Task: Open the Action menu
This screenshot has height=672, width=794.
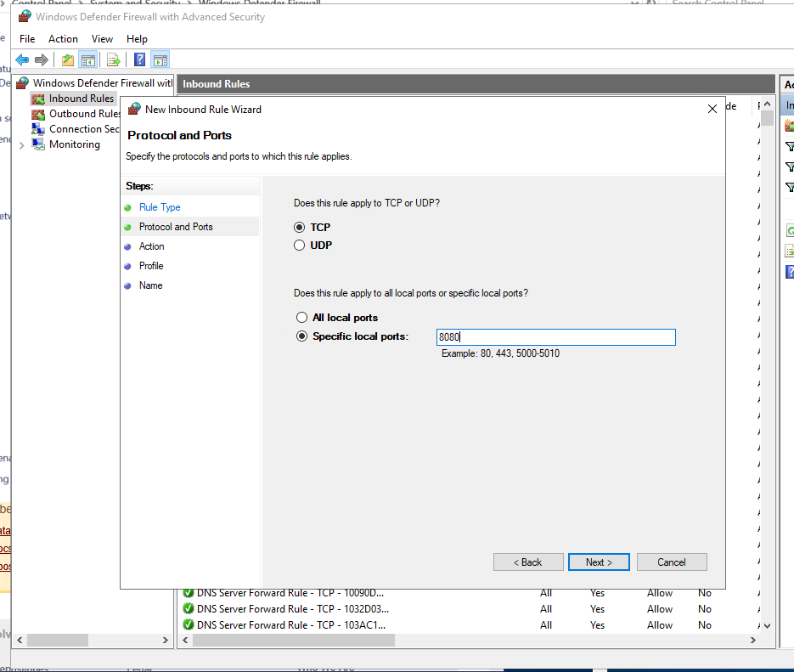Action: [64, 39]
